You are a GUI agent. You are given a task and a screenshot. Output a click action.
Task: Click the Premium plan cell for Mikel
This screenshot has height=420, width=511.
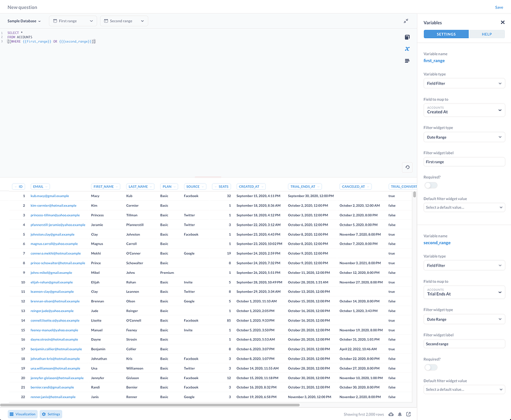pos(167,273)
